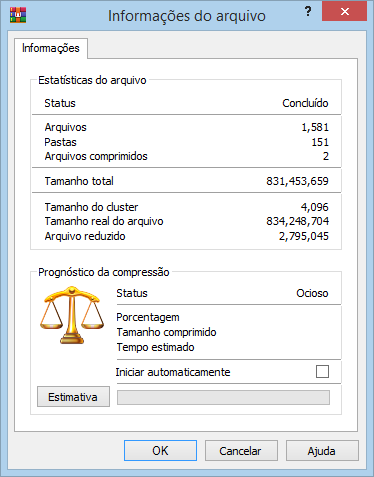Screen dimensions: 374x477
Task: Click the Arquivo reduzido value 2,795,045
Action: tap(304, 236)
